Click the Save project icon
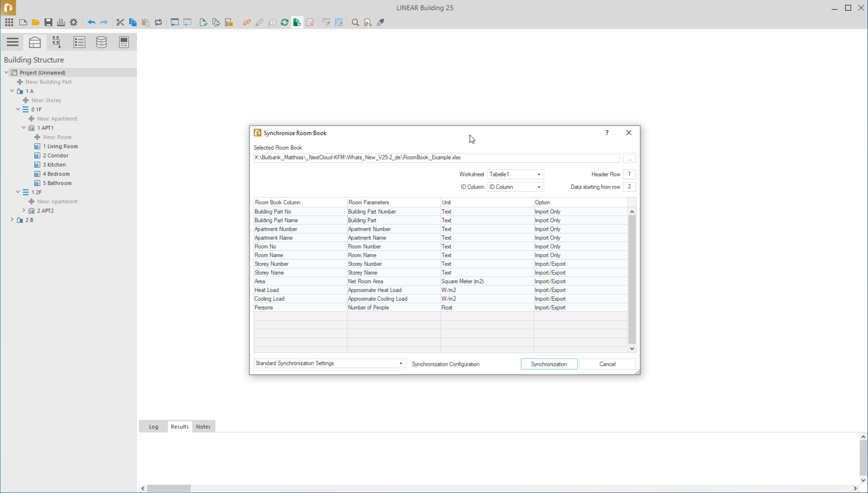 (48, 22)
